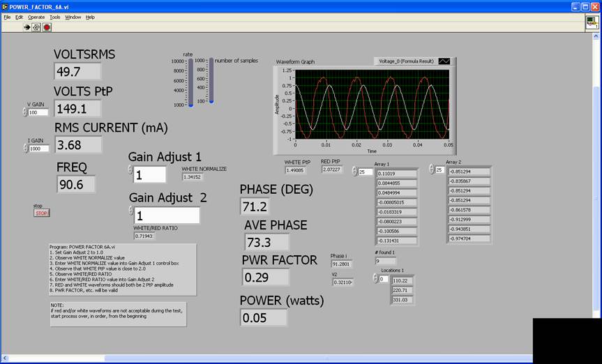The image size is (602, 364).
Task: Click the RMS CURRENT value 3.68
Action: 79,145
